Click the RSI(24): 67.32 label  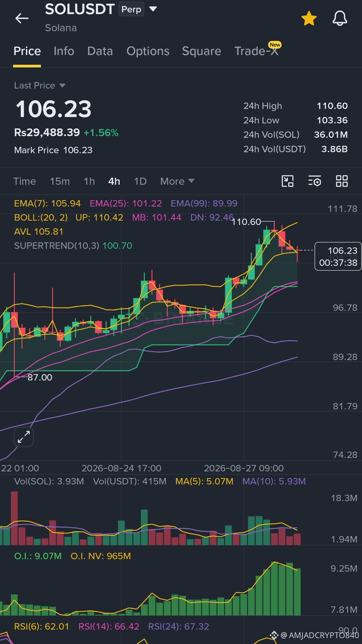[179, 627]
